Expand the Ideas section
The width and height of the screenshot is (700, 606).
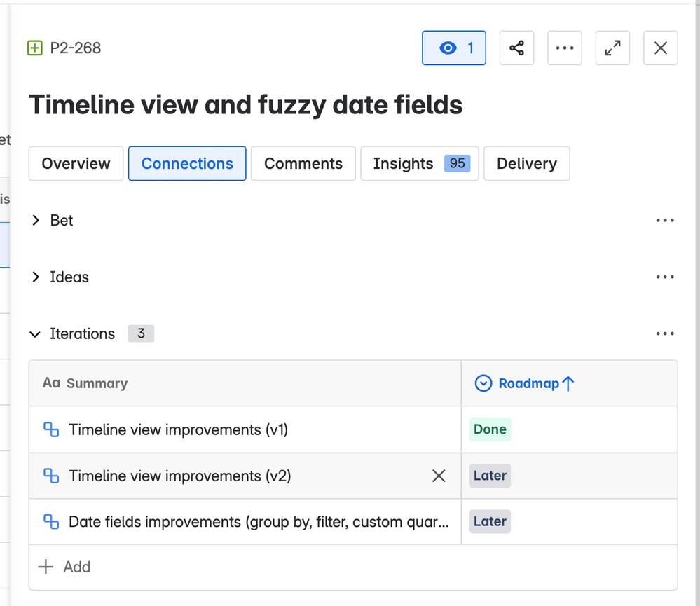tap(36, 277)
